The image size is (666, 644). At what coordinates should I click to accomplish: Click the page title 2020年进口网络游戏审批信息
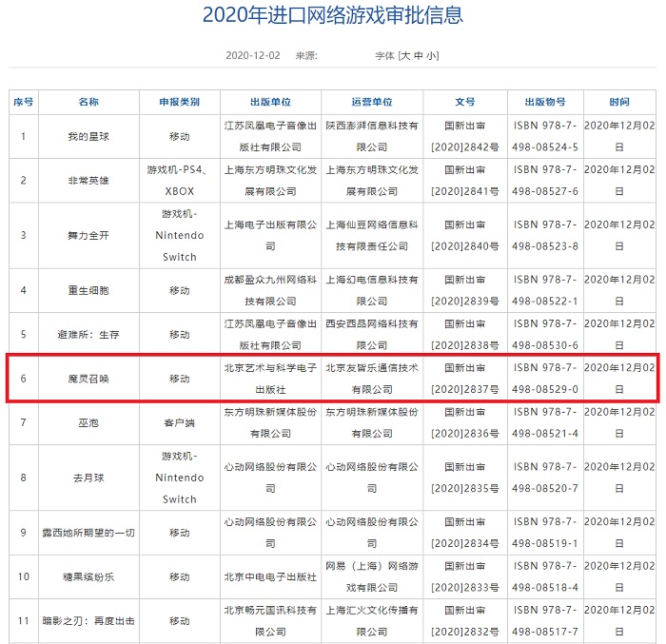333,15
